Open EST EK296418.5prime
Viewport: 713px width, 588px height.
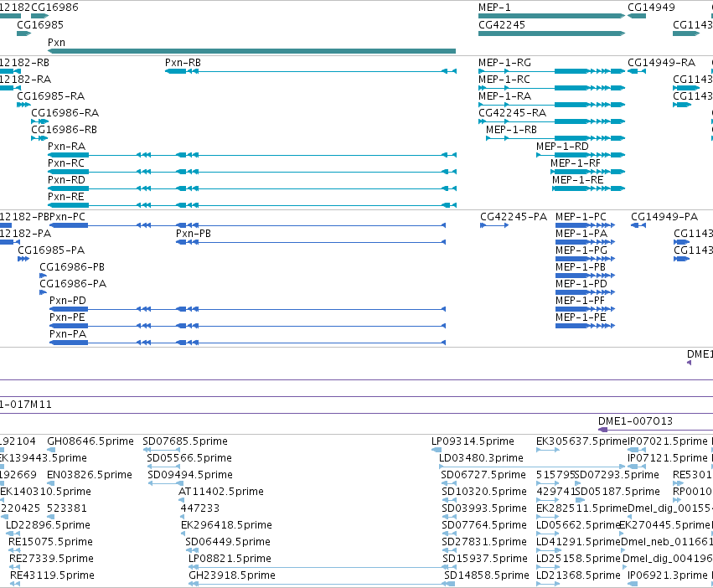pos(226,525)
